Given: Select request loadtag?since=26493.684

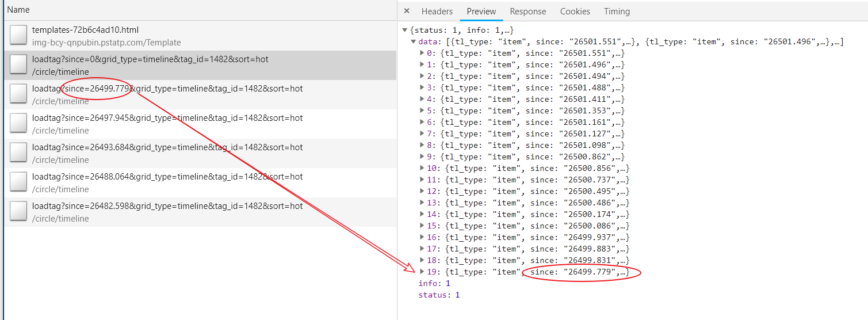Looking at the screenshot, I should (x=200, y=153).
